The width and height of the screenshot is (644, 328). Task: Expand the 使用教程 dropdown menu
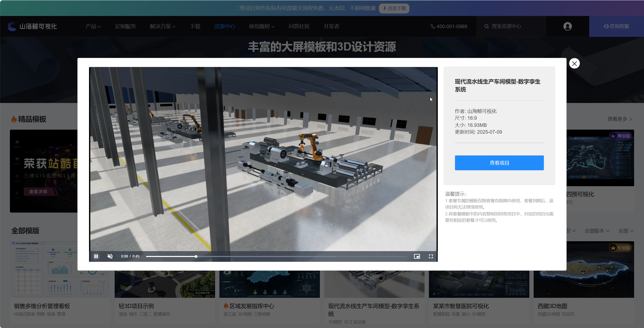[x=262, y=26]
